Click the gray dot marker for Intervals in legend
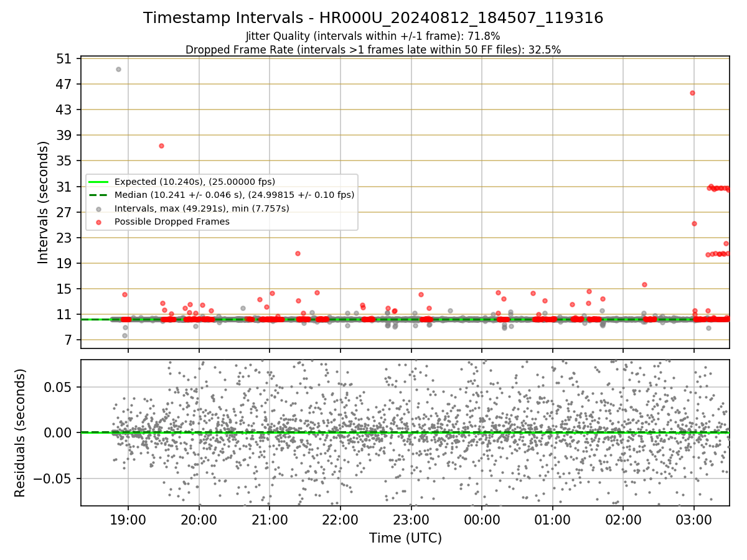The image size is (747, 560). tap(98, 208)
